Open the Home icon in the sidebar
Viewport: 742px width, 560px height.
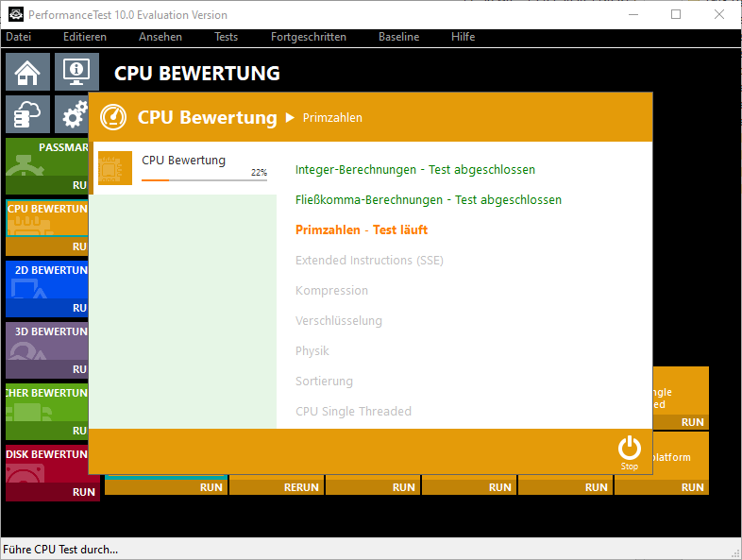point(27,72)
